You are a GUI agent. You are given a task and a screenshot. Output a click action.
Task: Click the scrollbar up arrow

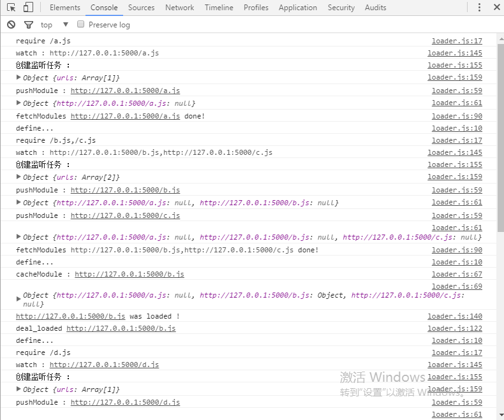tap(501, 39)
